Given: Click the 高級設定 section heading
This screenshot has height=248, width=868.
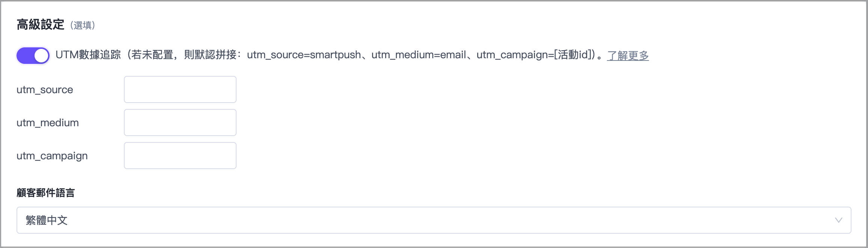Looking at the screenshot, I should tap(41, 25).
